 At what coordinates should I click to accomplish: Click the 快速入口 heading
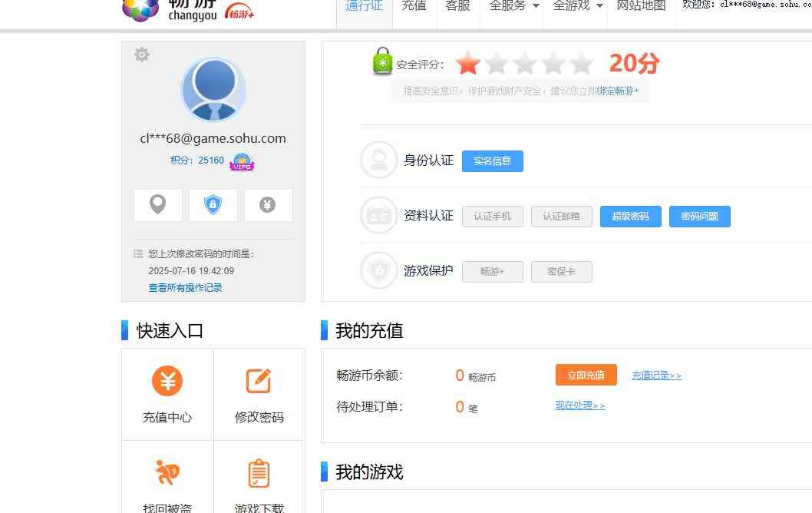[170, 330]
